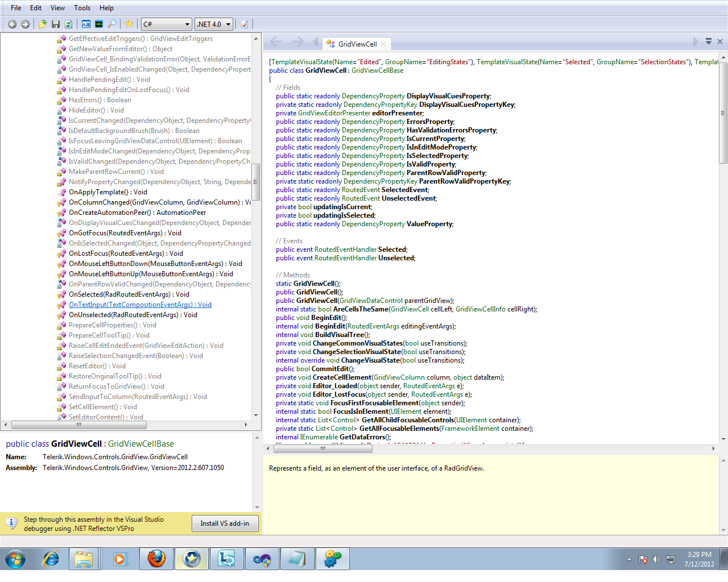Click the green waveform analyzer icon
Screen dimensions: 728x582
point(99,24)
